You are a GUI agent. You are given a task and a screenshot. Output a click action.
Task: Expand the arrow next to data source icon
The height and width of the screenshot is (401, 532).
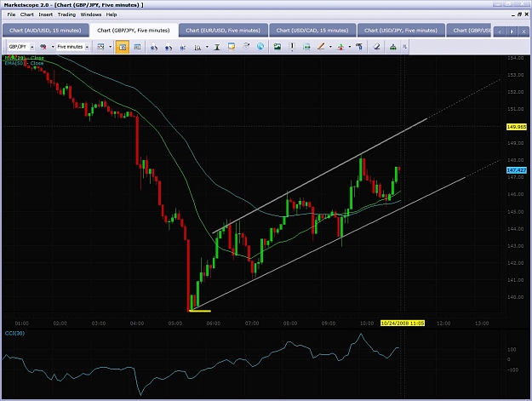pos(53,47)
